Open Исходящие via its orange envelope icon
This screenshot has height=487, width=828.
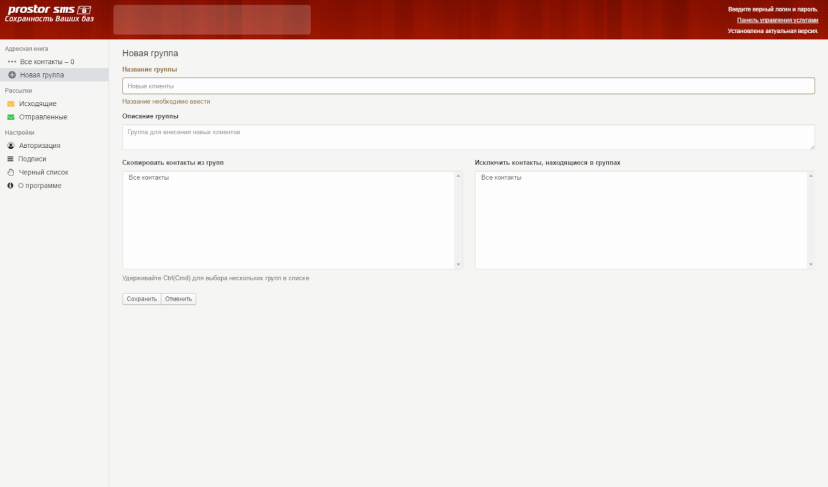click(11, 104)
